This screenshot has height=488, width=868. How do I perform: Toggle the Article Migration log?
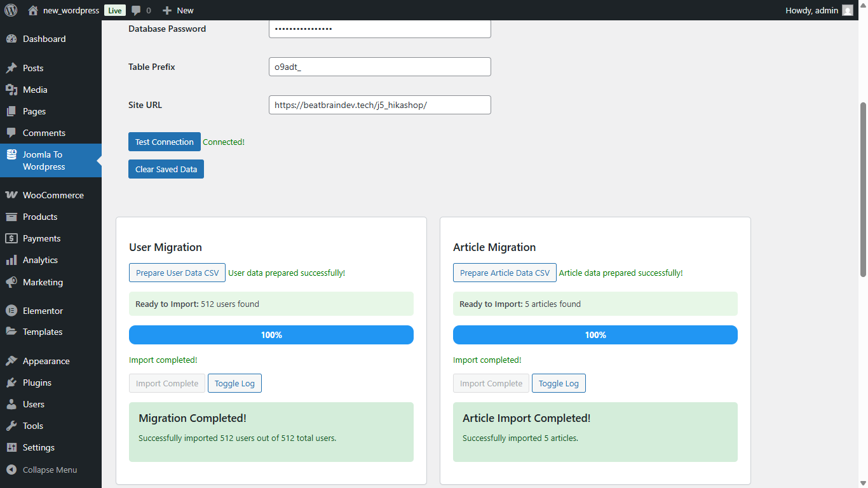559,383
